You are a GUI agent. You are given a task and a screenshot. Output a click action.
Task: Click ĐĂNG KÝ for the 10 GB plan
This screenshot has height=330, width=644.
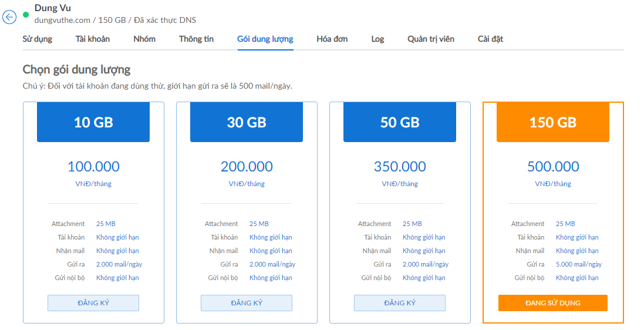point(93,303)
